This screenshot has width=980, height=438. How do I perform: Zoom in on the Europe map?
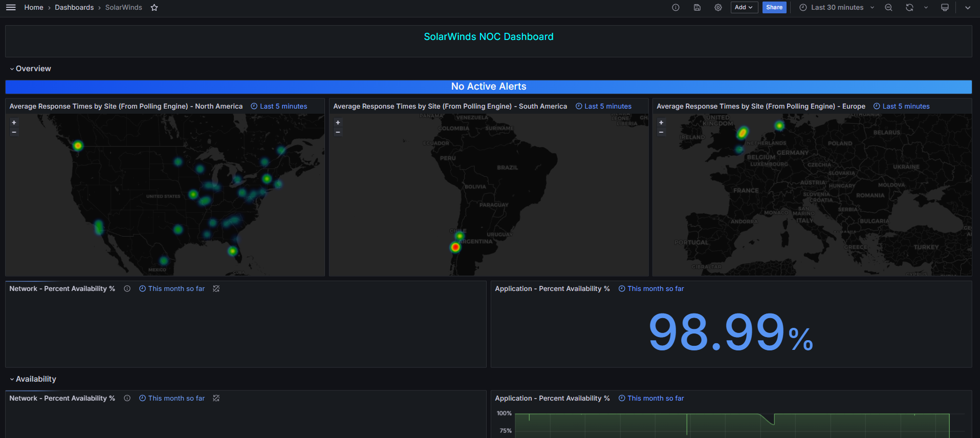point(661,123)
